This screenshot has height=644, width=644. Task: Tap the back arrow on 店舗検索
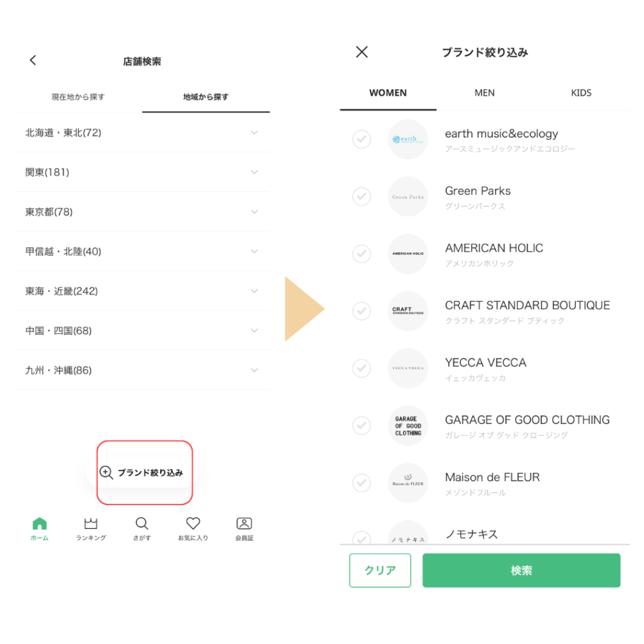point(33,60)
